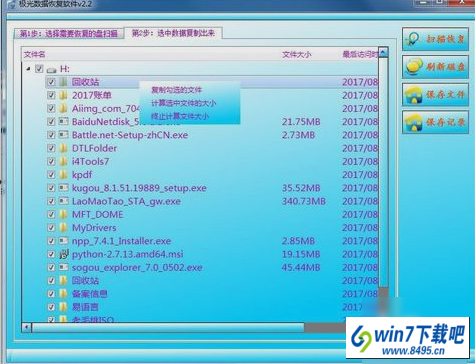This screenshot has width=475, height=364.
Task: Uncheck the 2017账单 checkbox
Action: click(x=51, y=95)
